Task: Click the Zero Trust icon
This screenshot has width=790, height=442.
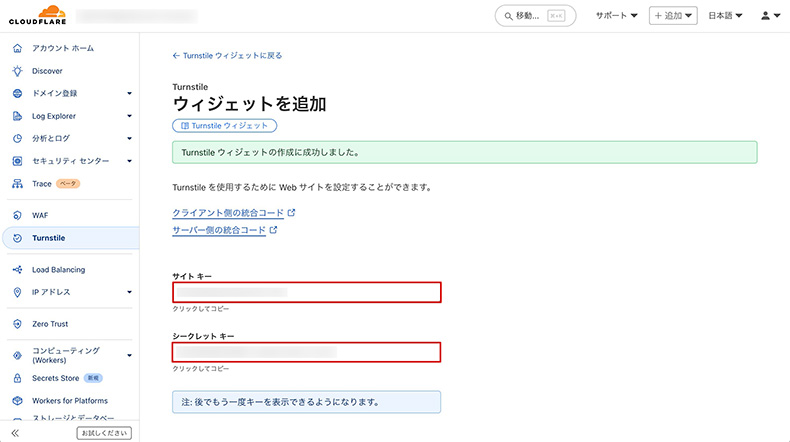Action: (17, 324)
